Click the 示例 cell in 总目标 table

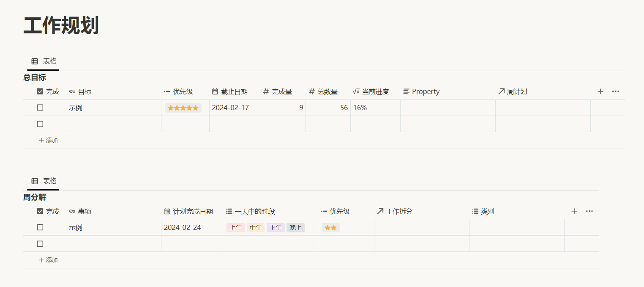(114, 108)
